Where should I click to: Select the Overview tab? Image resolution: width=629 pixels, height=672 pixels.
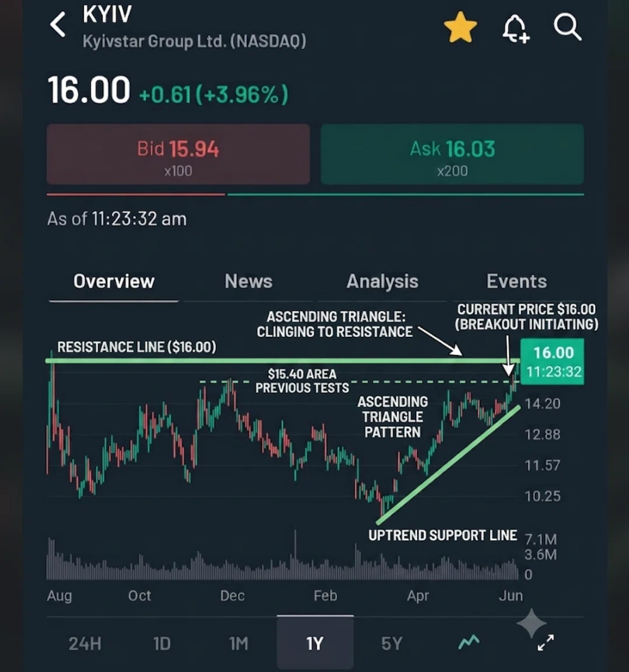[x=114, y=281]
